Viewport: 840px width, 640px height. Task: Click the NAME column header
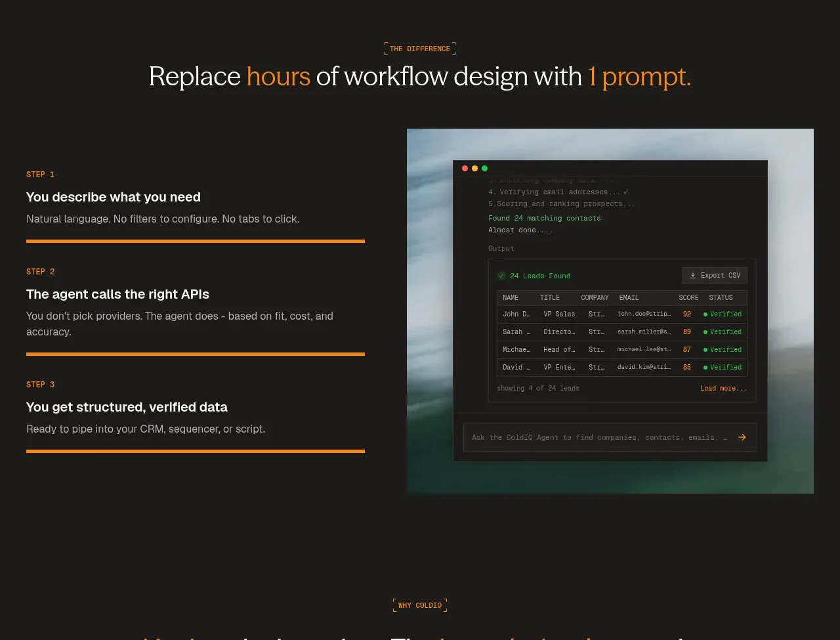point(511,298)
